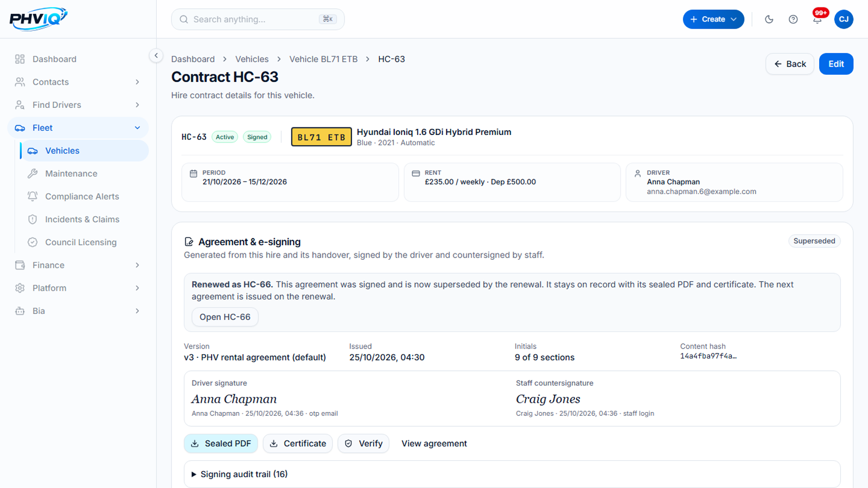Open Maintenance in the sidebar

(85, 174)
